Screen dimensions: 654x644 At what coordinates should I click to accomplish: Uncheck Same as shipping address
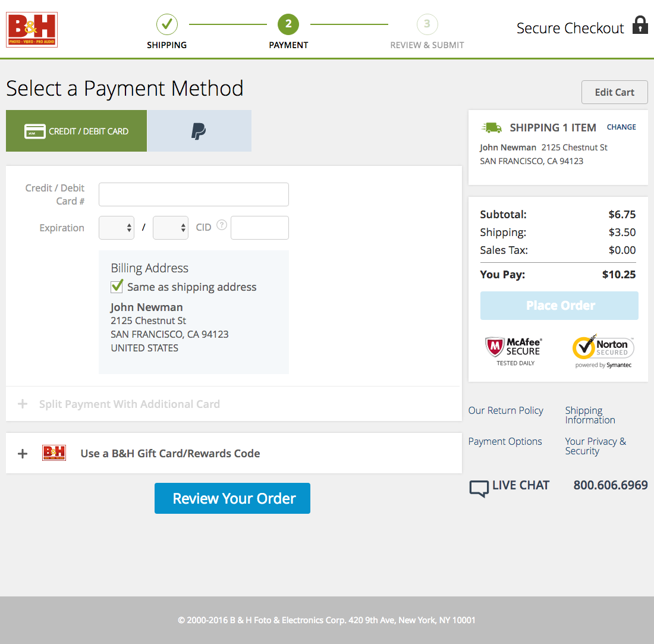pyautogui.click(x=117, y=286)
